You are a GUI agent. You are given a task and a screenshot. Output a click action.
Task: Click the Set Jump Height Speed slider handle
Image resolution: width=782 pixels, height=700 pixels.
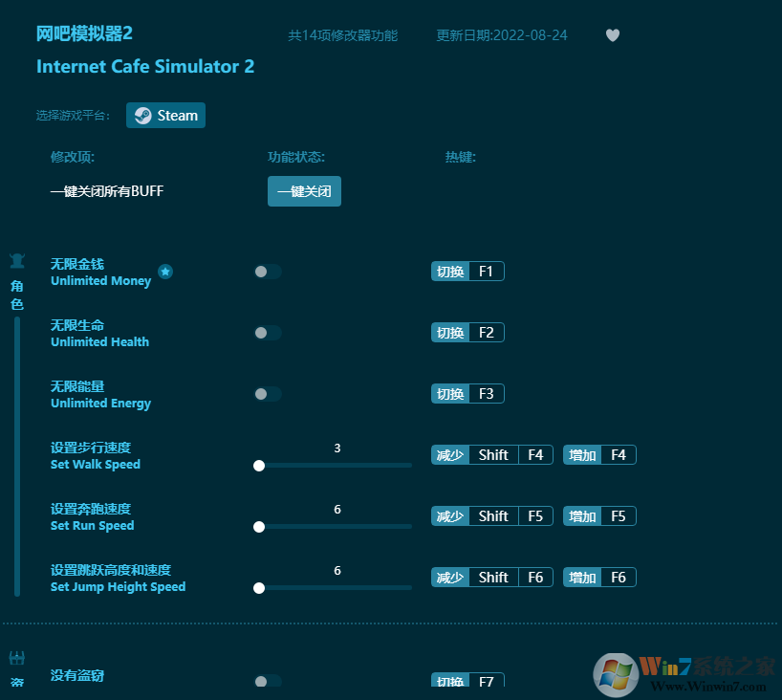pos(259,588)
